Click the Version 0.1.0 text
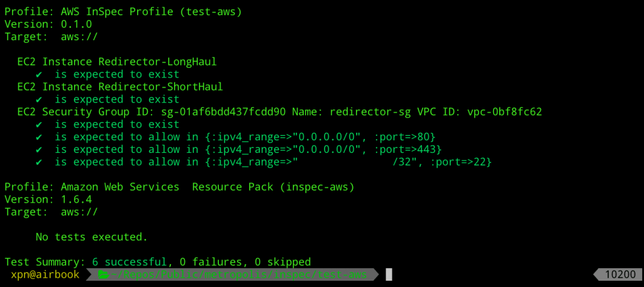The height and width of the screenshot is (287, 644). (48, 25)
